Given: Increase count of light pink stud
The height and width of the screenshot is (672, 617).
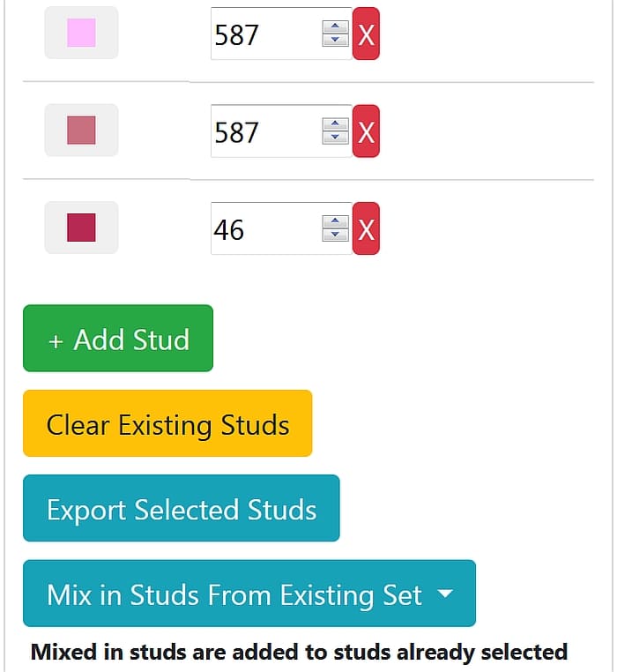Looking at the screenshot, I should coord(335,27).
